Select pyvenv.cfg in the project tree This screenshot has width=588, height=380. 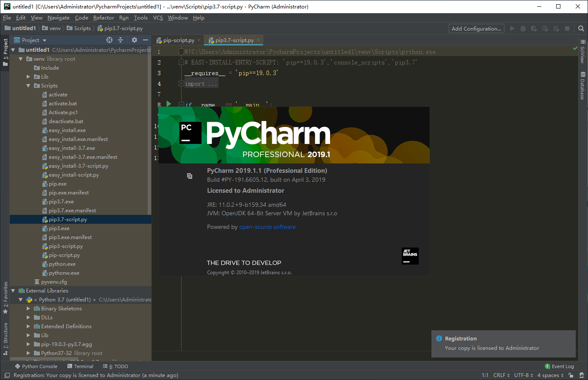[54, 282]
